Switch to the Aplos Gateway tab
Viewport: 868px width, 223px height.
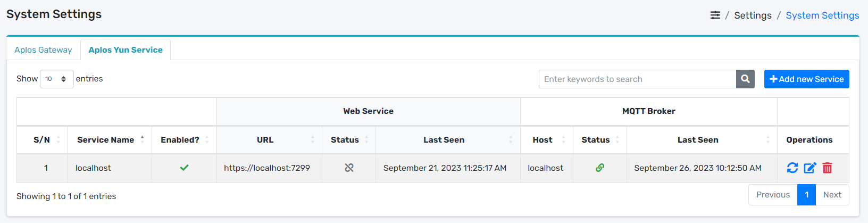(43, 50)
